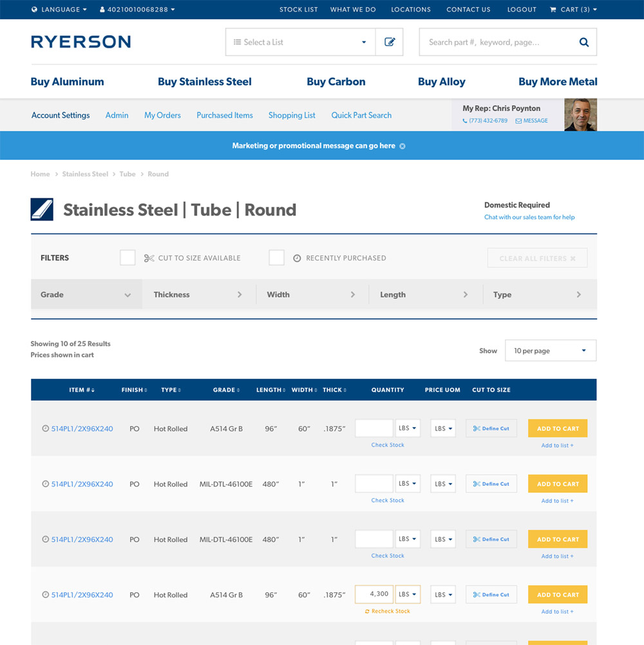Click the shopping cart icon
The height and width of the screenshot is (645, 644).
[553, 10]
